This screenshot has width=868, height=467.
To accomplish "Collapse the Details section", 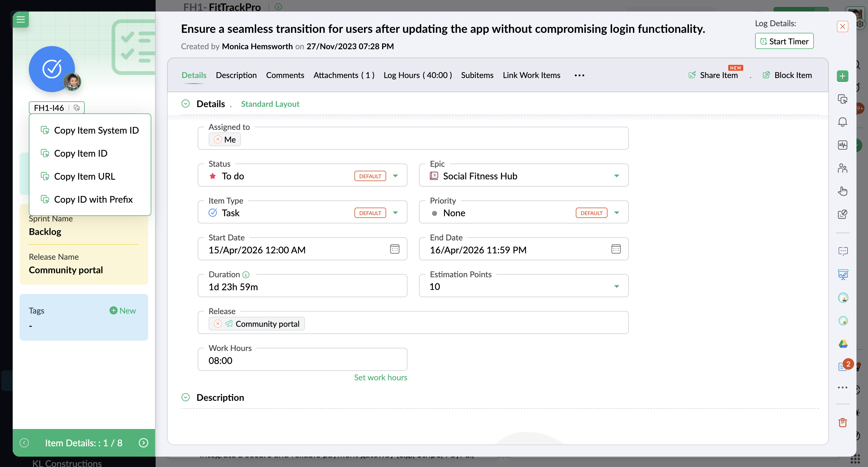I will tap(186, 104).
